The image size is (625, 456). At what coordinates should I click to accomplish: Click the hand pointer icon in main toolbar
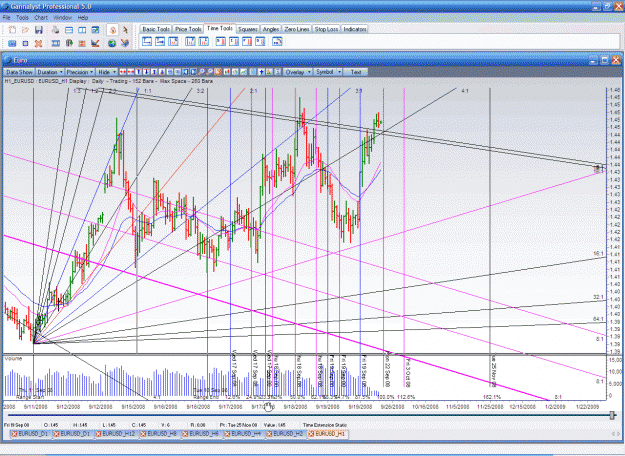(x=112, y=30)
